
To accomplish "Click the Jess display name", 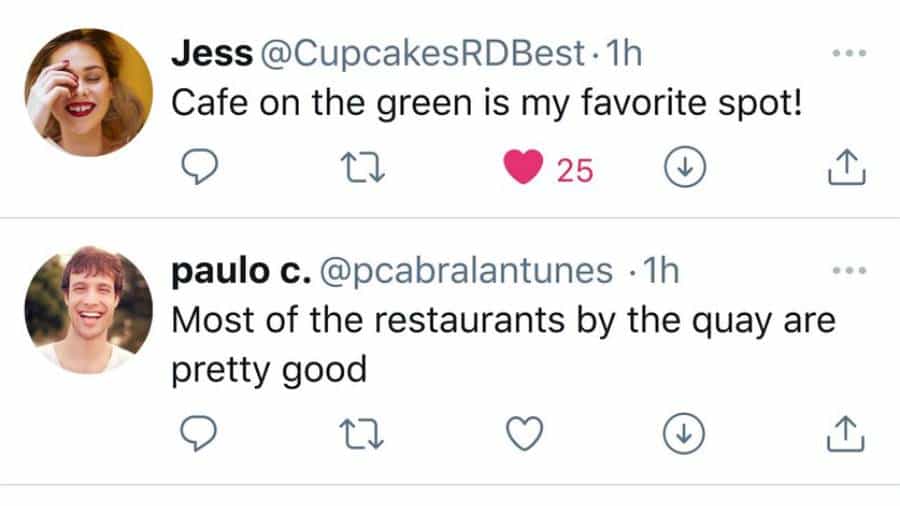I will point(211,55).
